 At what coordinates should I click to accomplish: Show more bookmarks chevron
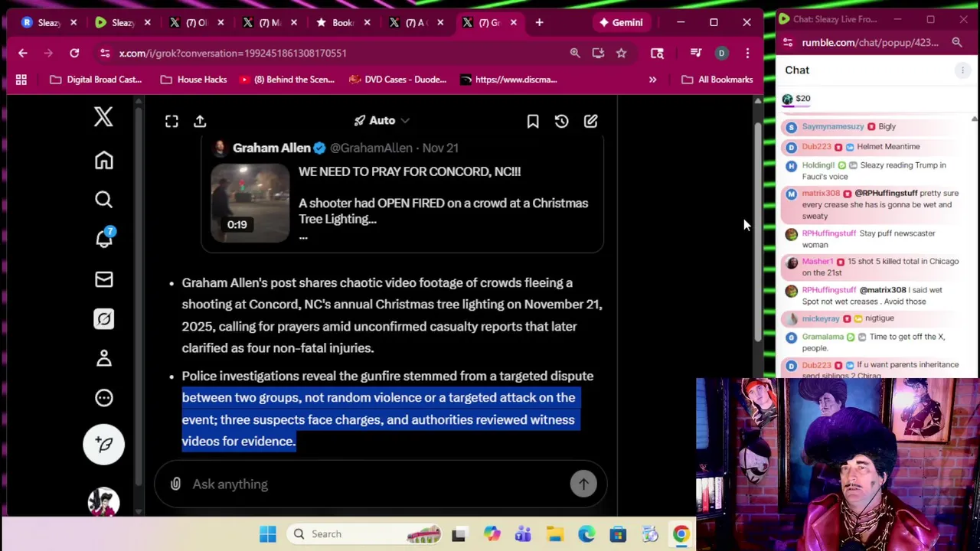(652, 79)
